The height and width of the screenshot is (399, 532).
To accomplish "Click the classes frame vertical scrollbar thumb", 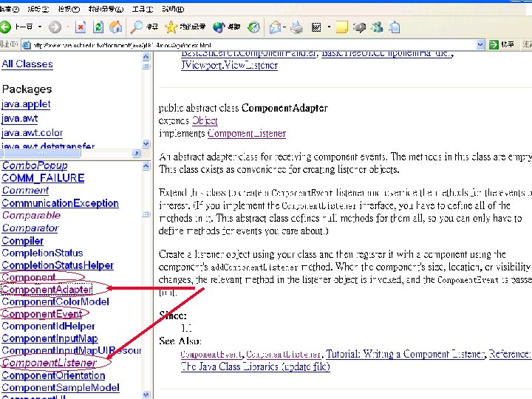I will (146, 214).
